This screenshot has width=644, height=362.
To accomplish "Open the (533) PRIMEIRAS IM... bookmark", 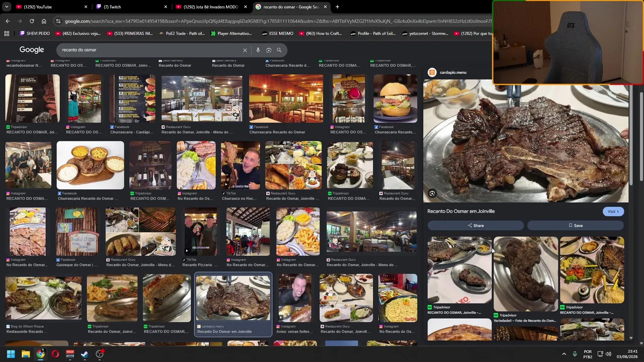I will 129,34.
